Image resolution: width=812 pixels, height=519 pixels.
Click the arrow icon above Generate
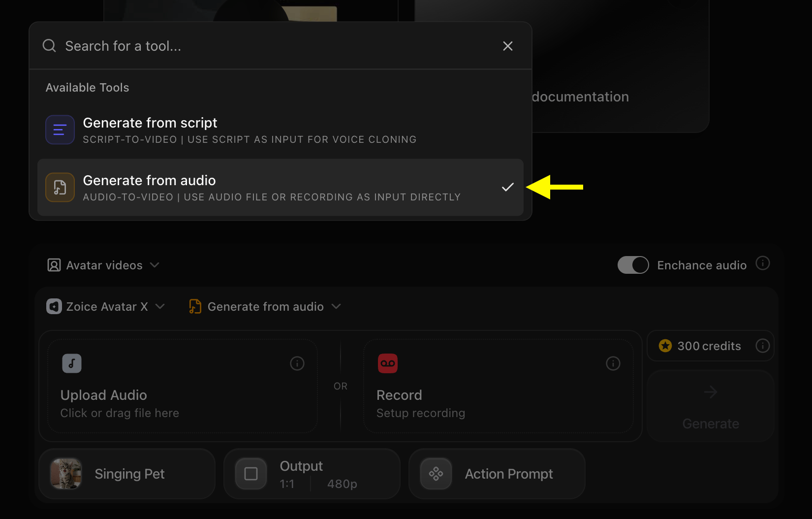click(711, 392)
